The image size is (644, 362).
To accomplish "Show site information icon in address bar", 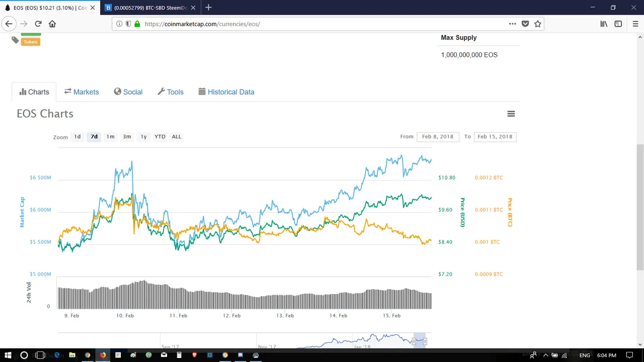I will coord(119,24).
